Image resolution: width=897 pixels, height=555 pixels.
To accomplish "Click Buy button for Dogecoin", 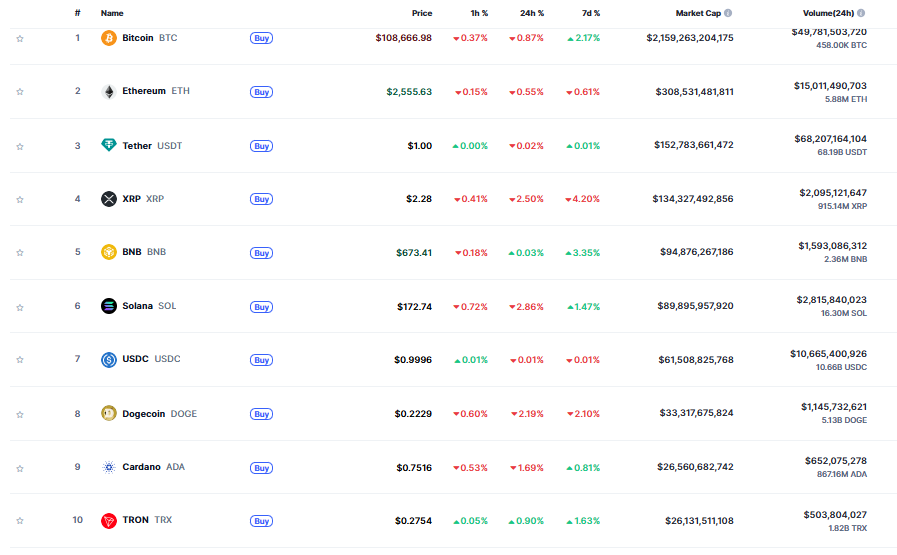I will [261, 414].
